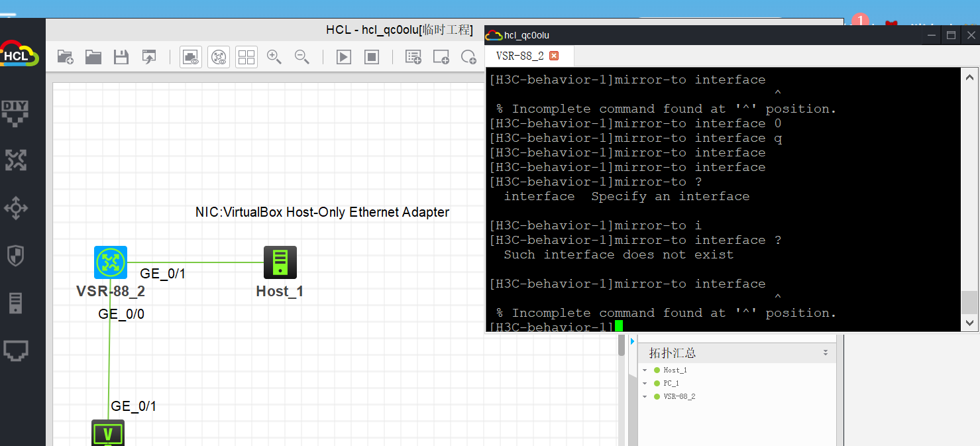Toggle the show device names icon
The width and height of the screenshot is (980, 446).
click(x=219, y=57)
